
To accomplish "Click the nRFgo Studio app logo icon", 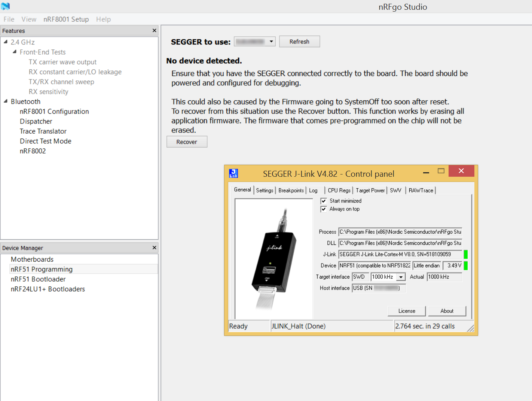I will (x=5, y=6).
